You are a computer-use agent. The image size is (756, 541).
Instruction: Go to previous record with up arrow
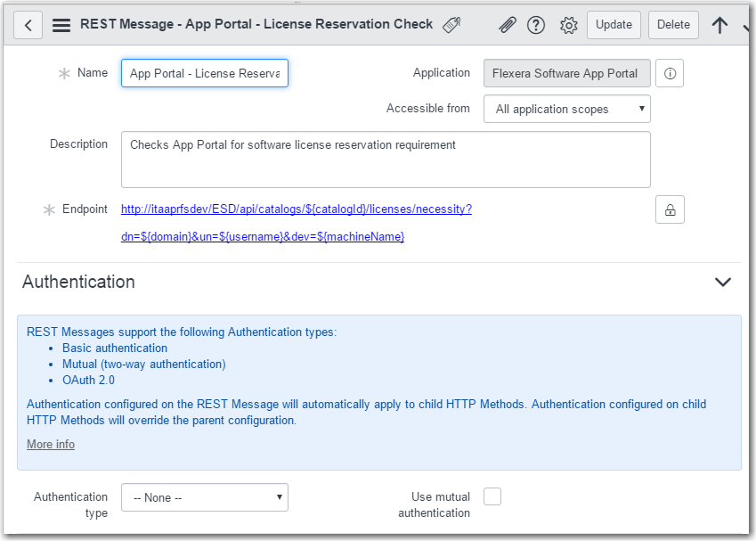[719, 25]
